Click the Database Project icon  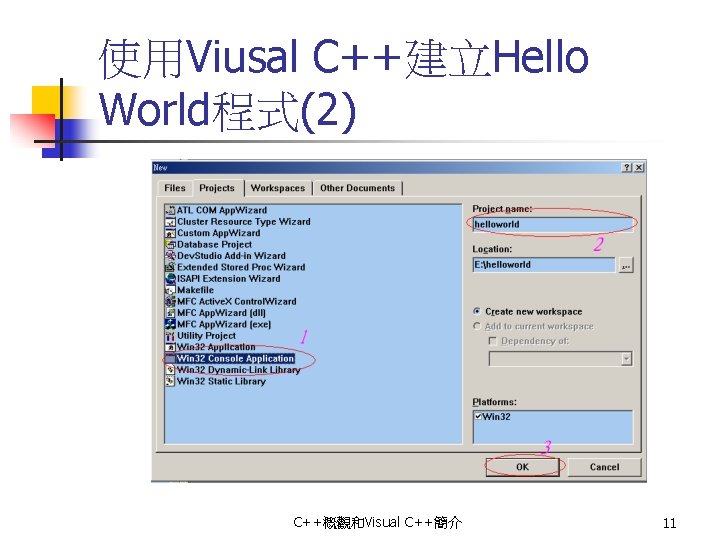point(170,245)
